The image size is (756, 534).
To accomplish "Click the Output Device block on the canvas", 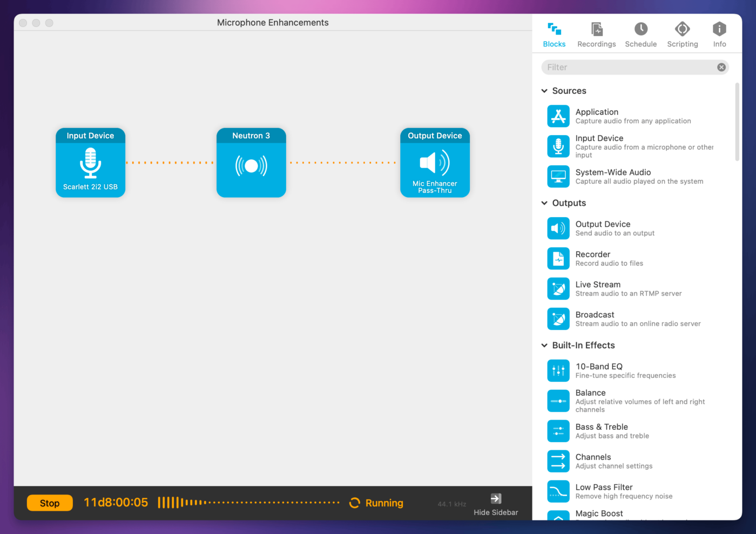I will click(435, 163).
